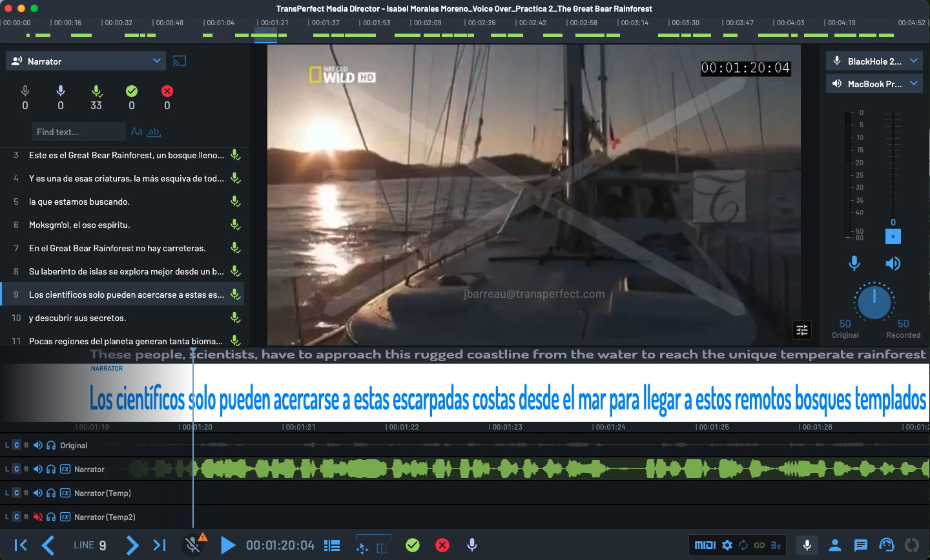Screen dimensions: 930x560
Task: Select line 7 about 'no hay carreteras'
Action: [x=122, y=248]
